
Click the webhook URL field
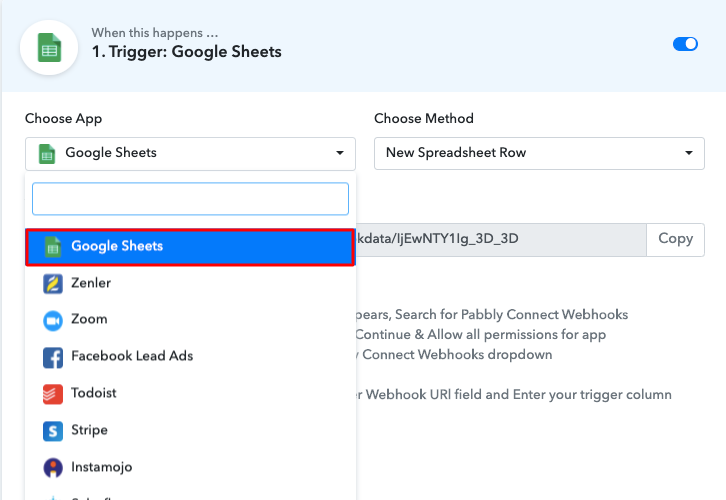point(501,239)
